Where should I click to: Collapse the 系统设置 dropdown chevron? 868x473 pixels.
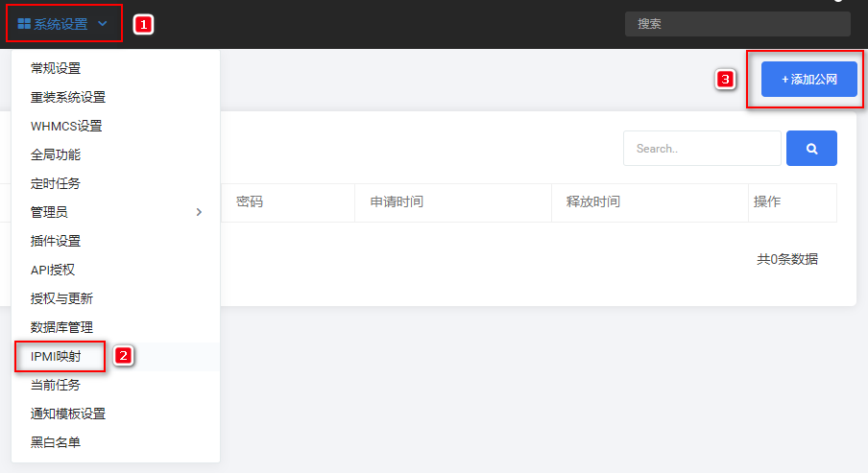coord(103,24)
